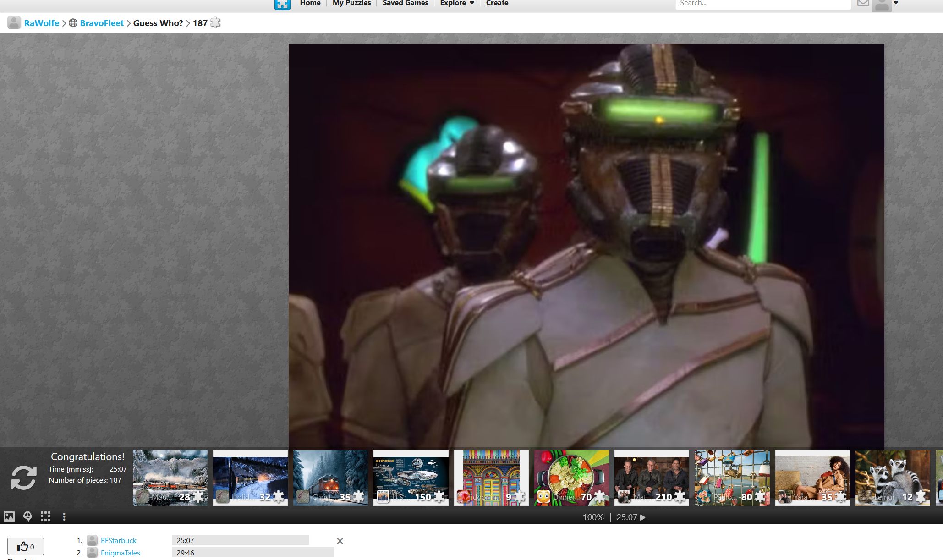Close the leaderboard with X button
Image resolution: width=943 pixels, height=560 pixels.
pyautogui.click(x=340, y=541)
